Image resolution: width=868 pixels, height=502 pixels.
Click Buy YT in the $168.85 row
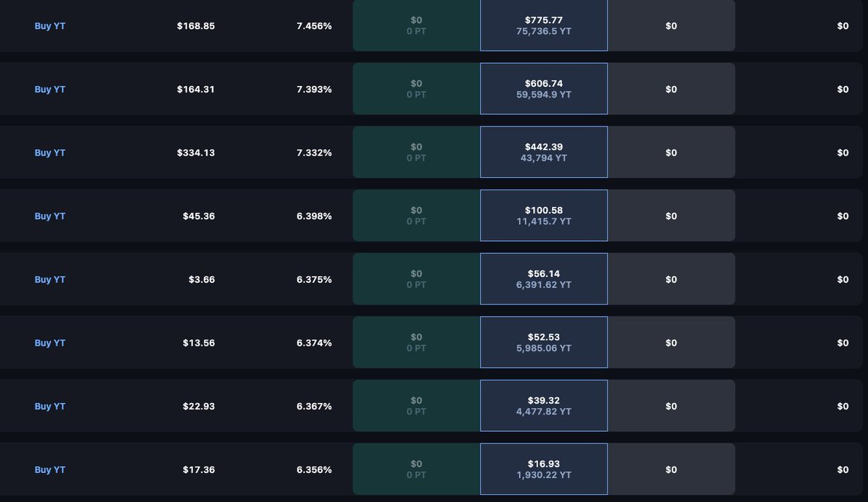(50, 26)
